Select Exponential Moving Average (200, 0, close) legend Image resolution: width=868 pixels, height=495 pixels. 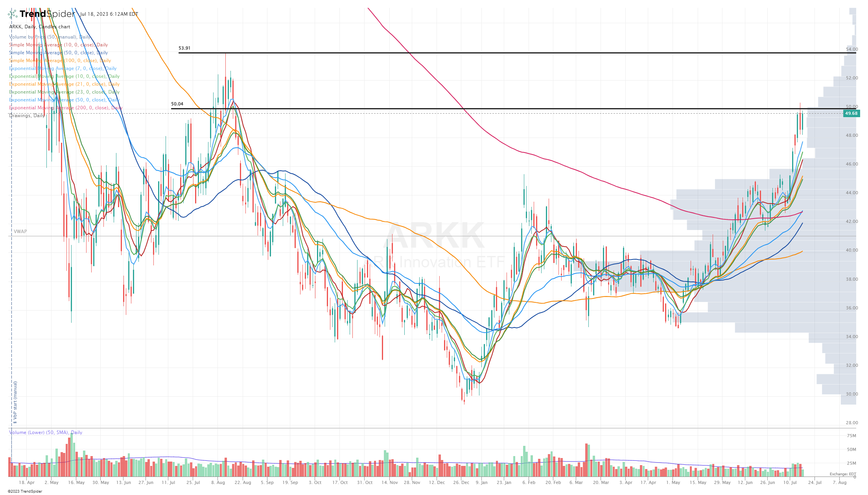click(66, 108)
